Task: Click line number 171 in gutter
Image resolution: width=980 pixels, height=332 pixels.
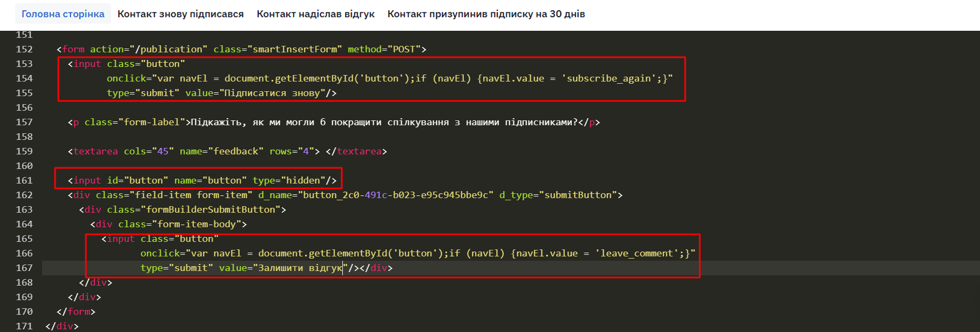Action: point(24,326)
